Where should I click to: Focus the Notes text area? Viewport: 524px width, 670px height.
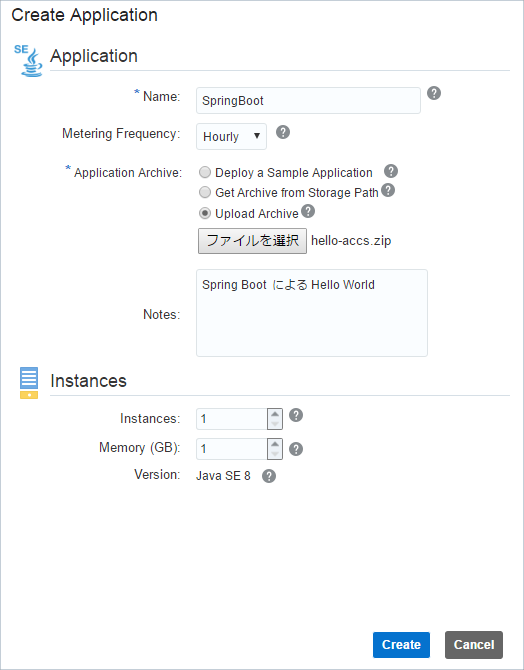point(312,313)
